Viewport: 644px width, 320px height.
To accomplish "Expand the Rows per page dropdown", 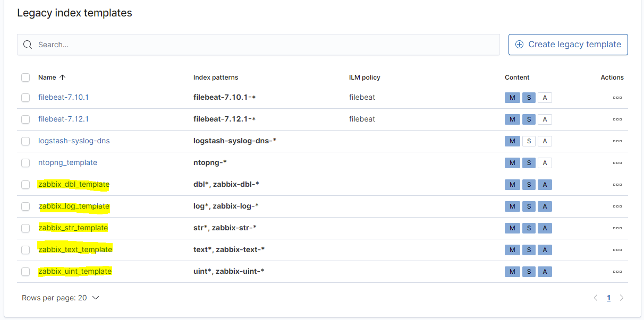I will point(61,298).
